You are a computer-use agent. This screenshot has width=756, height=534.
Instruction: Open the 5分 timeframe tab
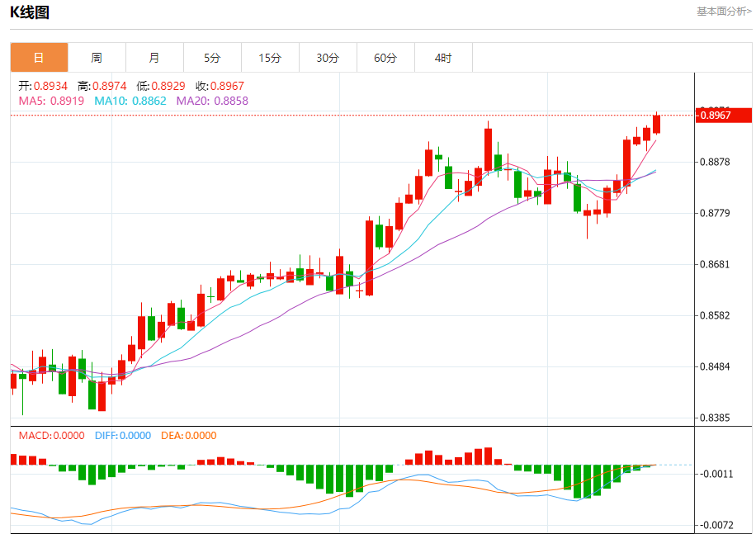pyautogui.click(x=213, y=58)
